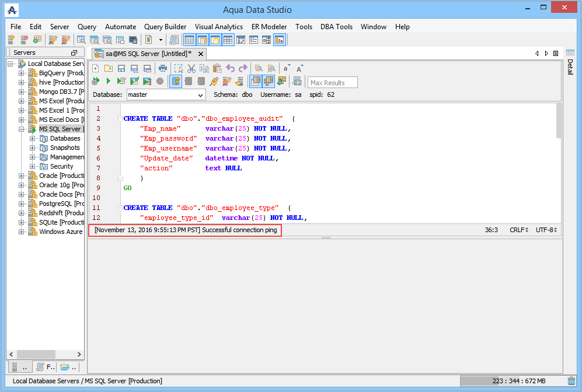Close the sa@MS SQL Server tab
Image resolution: width=582 pixels, height=392 pixels.
click(201, 54)
